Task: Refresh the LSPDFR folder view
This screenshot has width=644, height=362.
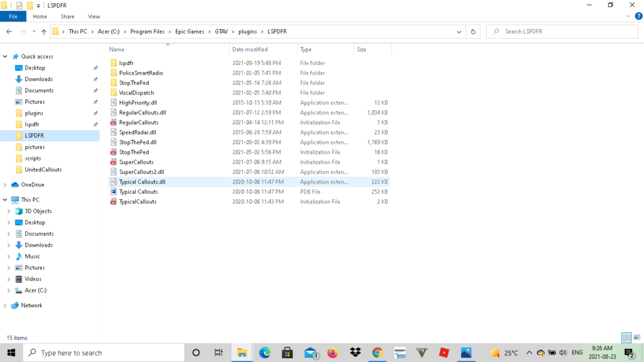Action: [473, 32]
